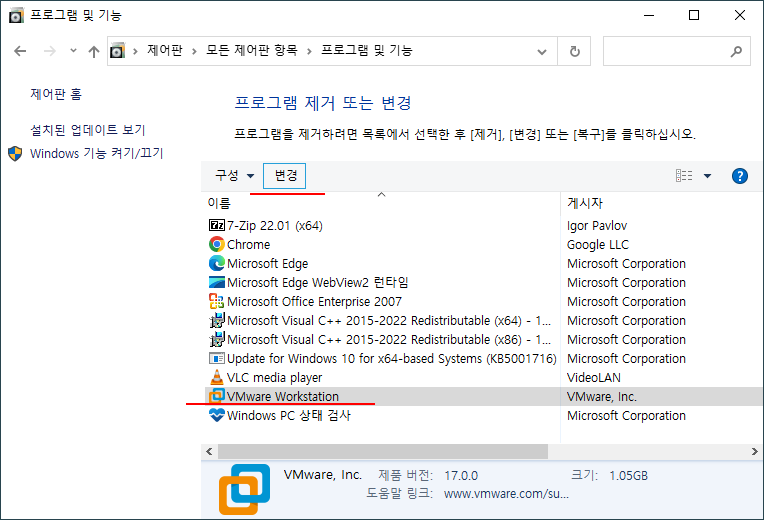Click the KB5001716 update icon
The image size is (764, 520).
[217, 358]
